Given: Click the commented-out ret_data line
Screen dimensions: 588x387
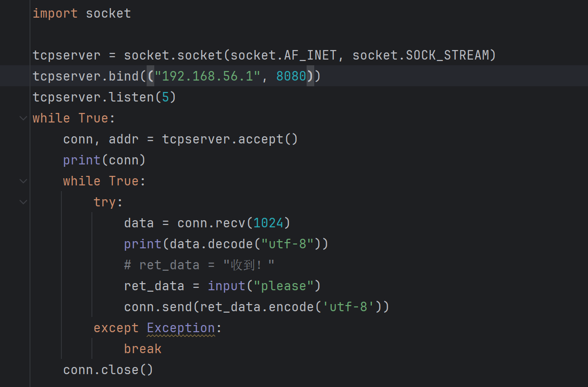Looking at the screenshot, I should [199, 265].
